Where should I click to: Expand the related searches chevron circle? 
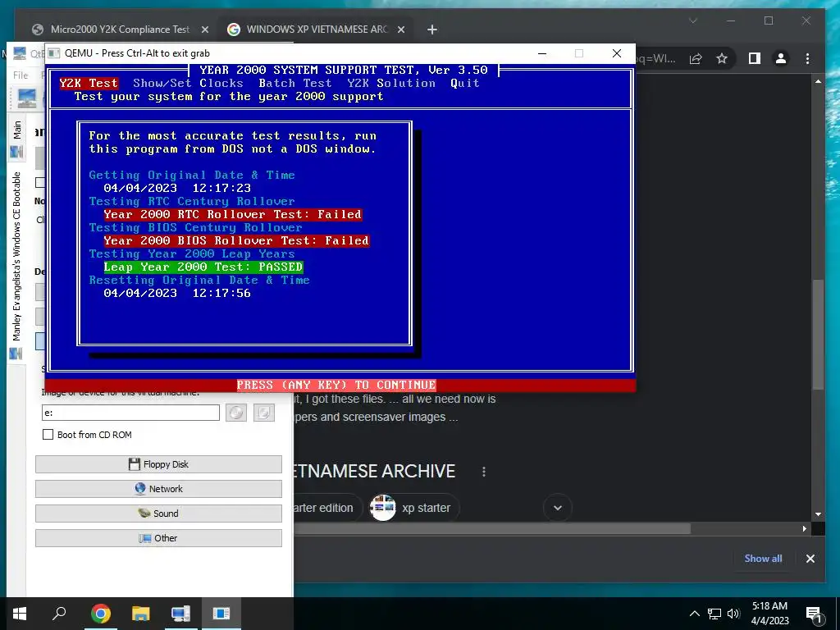tap(558, 507)
